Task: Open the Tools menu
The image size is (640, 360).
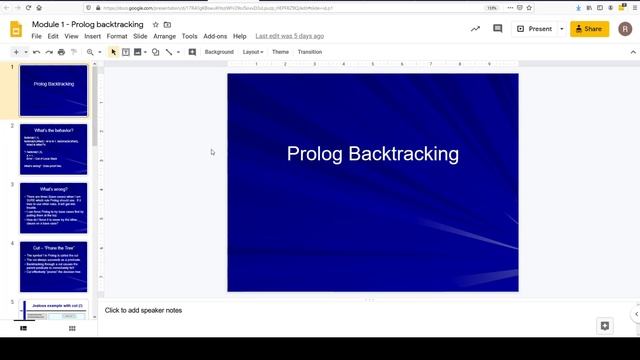Action: tap(189, 36)
